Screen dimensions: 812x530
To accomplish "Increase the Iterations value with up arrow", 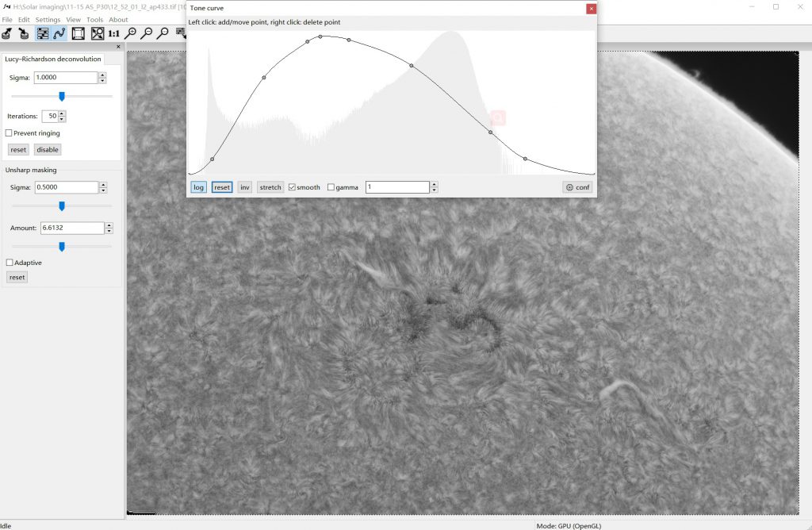I will coord(62,113).
